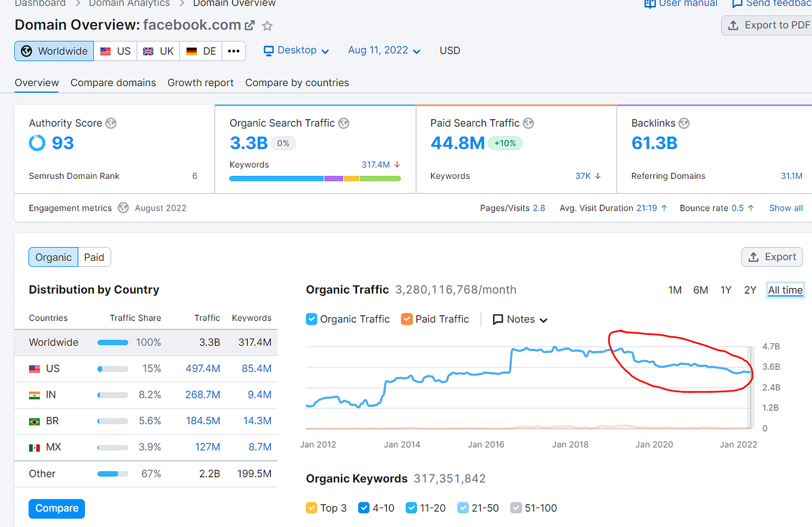The height and width of the screenshot is (527, 812).
Task: Click globe icon beside Backlinks
Action: [684, 123]
